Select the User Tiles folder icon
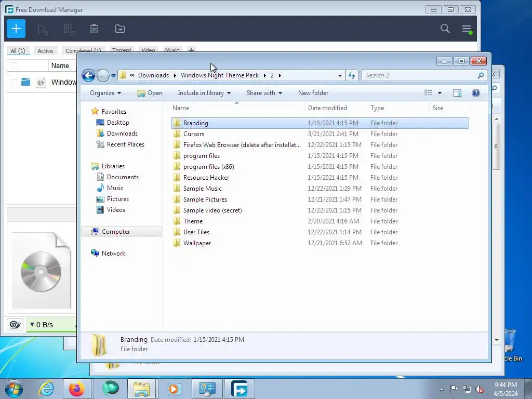 tap(177, 232)
